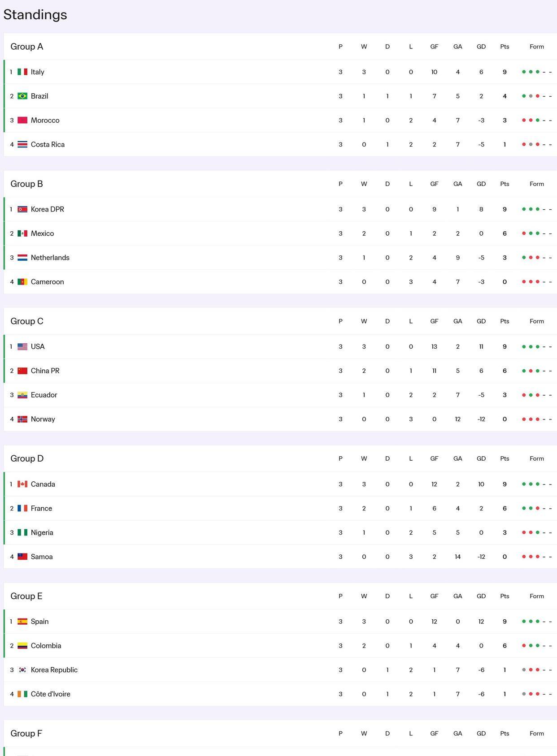Open the Netherlands team link

50,258
